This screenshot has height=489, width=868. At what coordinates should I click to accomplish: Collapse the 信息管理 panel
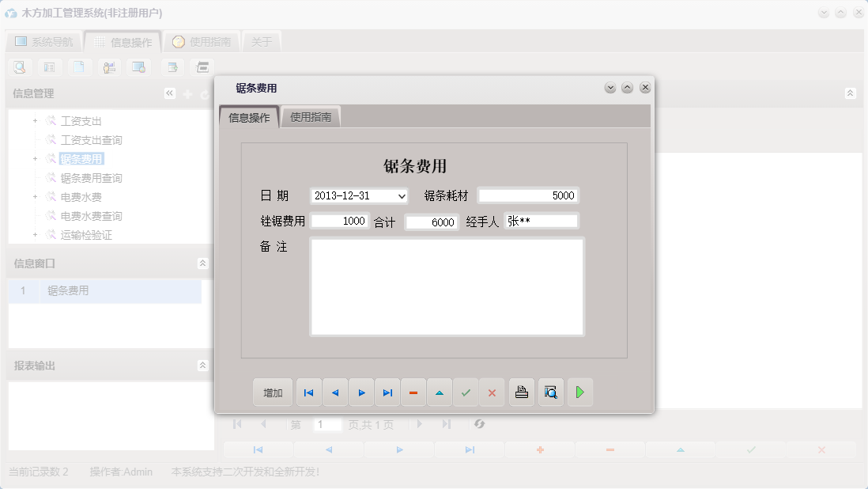pos(169,93)
